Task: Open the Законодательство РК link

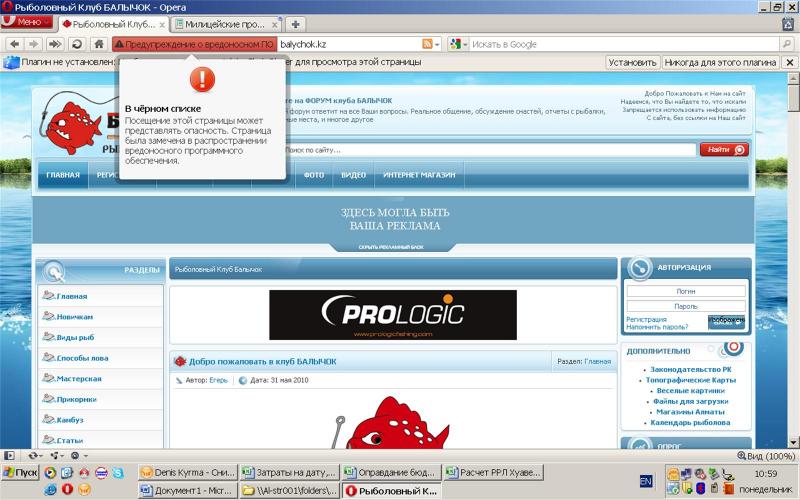Action: [690, 370]
